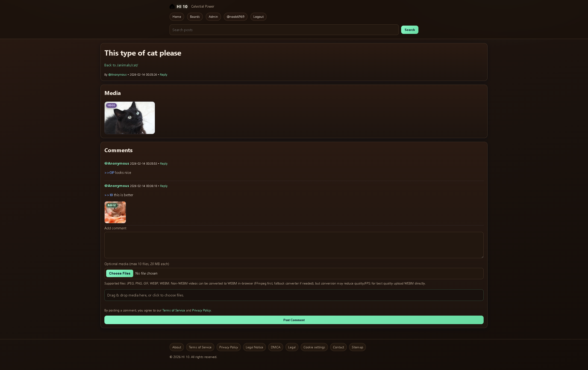Viewport: 588px width, 370px height.
Task: Open the IMAGE attachment in the comment
Action: click(x=115, y=212)
